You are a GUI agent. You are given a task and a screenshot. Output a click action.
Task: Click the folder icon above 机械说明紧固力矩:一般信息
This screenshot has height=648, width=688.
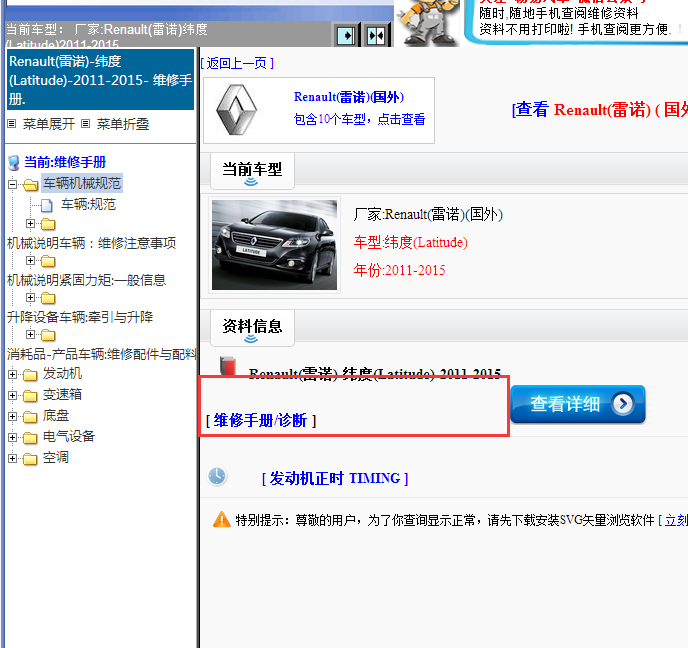click(48, 261)
